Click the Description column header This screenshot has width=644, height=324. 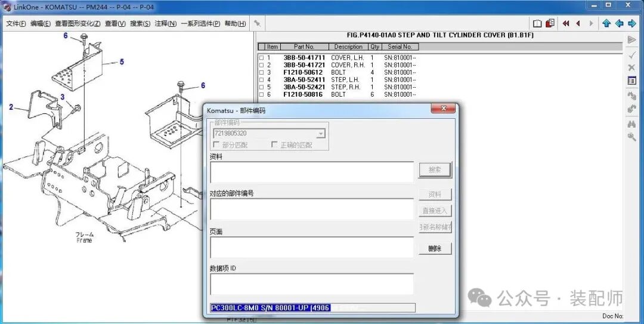coord(348,47)
